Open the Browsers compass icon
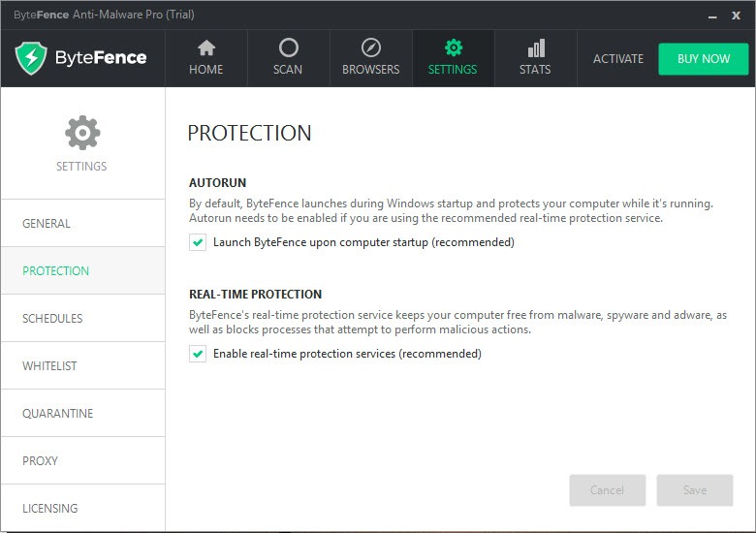The image size is (756, 533). [x=371, y=47]
